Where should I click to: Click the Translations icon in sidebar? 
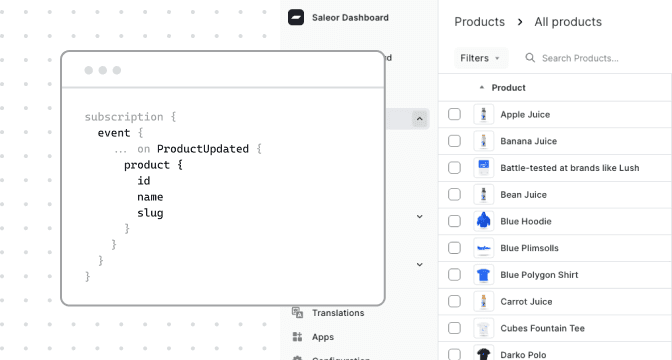point(297,312)
